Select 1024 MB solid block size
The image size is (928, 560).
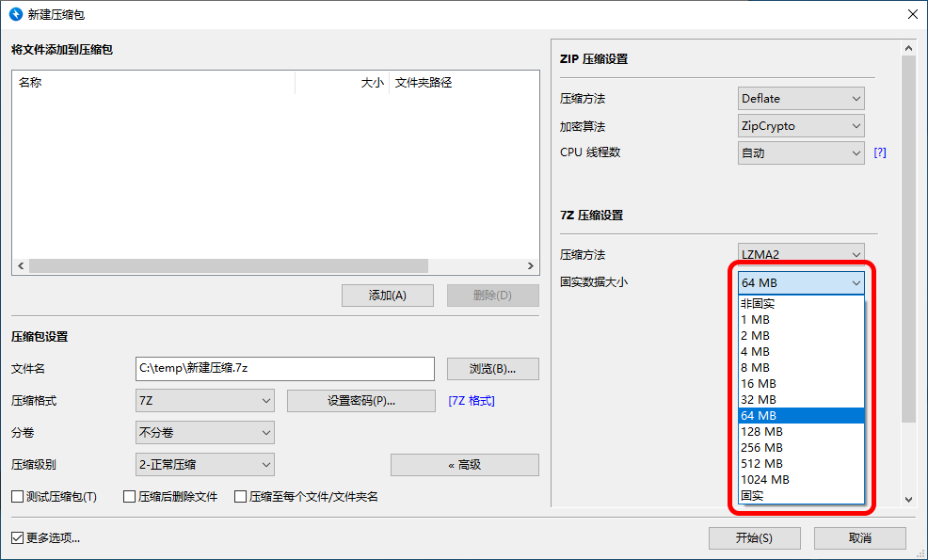(801, 479)
